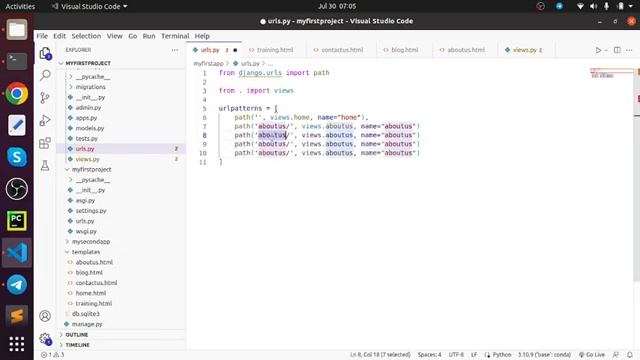Select Python interpreter 3.10.9 conda
Screen dimensions: 640x360
tap(544, 355)
